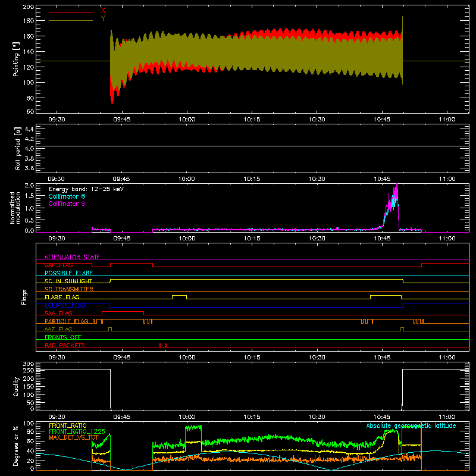476x476 pixels.
Task: Click the SC_TRANSMITTER flag label
Action: pos(69,289)
